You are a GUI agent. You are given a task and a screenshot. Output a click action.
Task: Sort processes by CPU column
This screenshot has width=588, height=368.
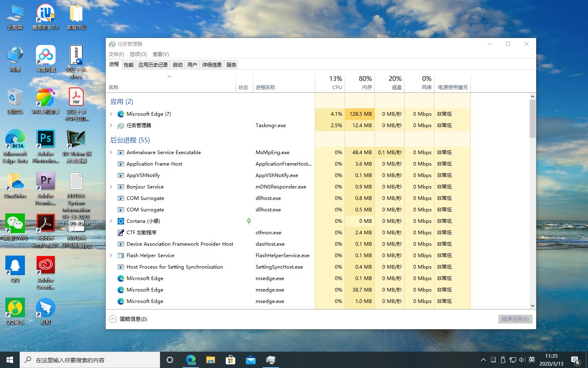coord(330,83)
